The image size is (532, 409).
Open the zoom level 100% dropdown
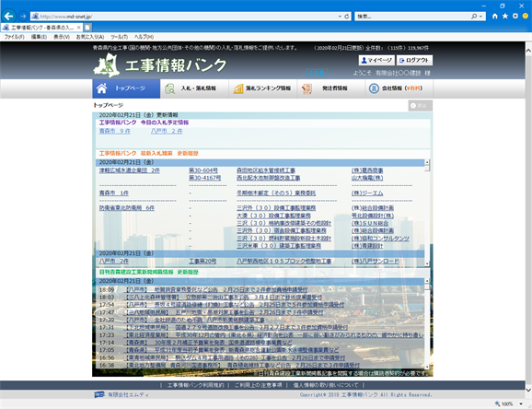click(x=520, y=403)
